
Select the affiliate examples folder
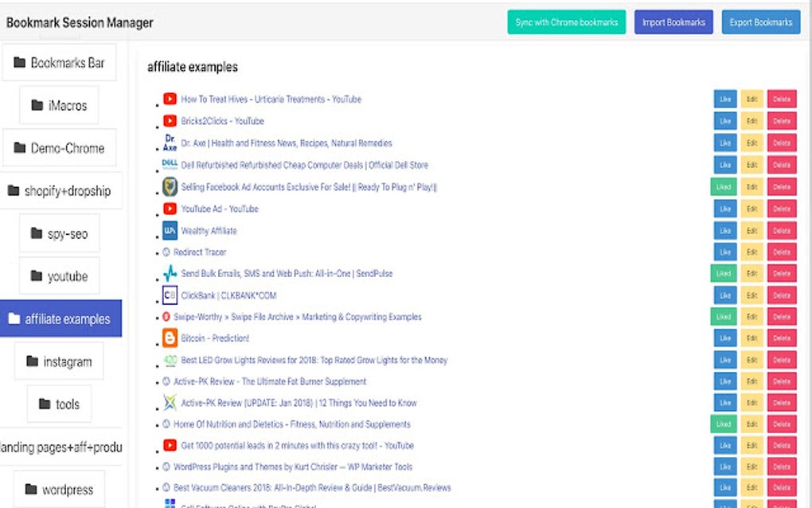[61, 318]
